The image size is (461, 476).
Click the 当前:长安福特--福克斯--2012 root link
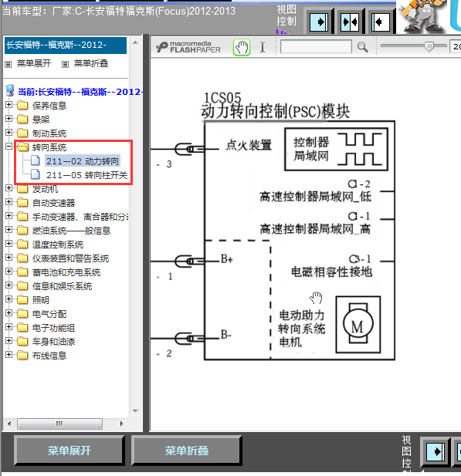click(80, 92)
